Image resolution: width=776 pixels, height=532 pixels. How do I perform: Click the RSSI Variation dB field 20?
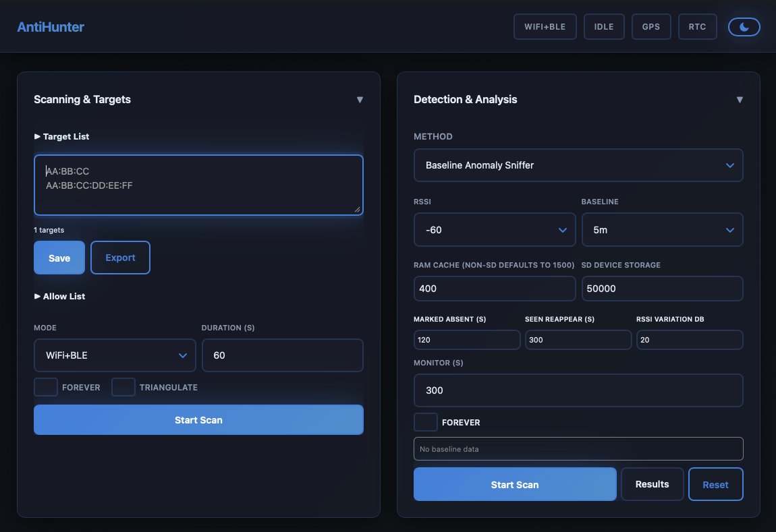click(690, 340)
